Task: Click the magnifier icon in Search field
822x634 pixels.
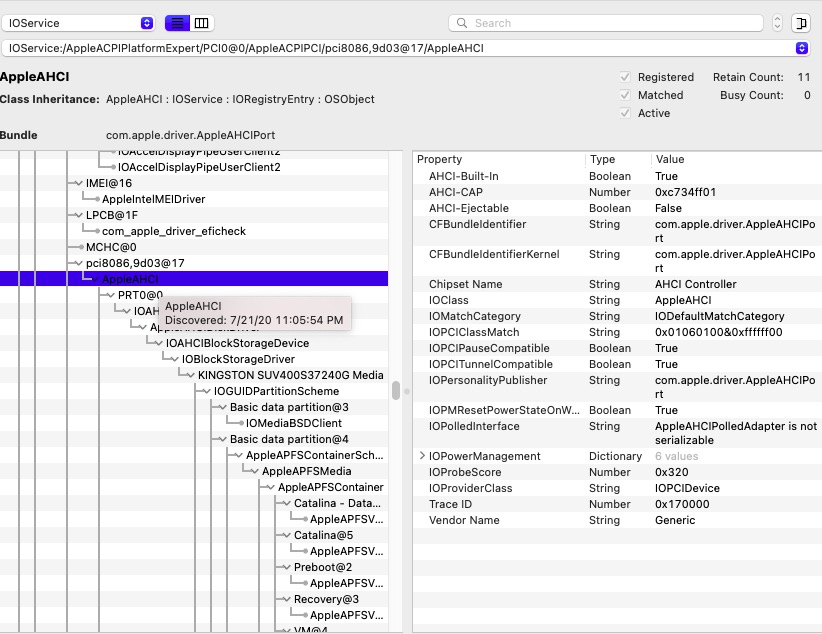Action: click(462, 23)
